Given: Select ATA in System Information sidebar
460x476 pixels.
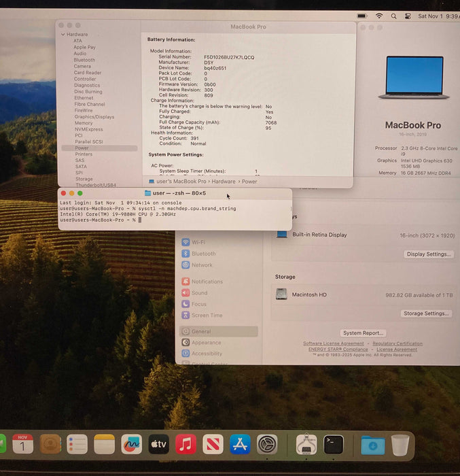Looking at the screenshot, I should pos(77,41).
